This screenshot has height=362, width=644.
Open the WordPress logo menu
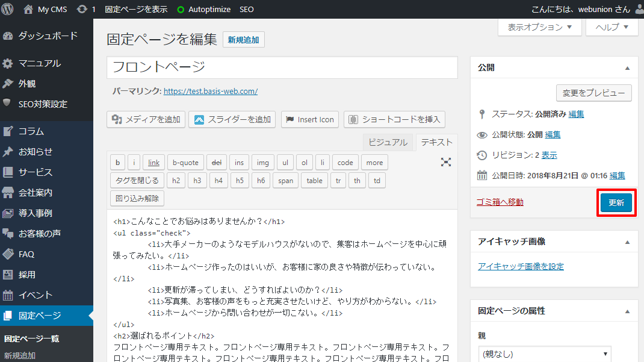7,9
